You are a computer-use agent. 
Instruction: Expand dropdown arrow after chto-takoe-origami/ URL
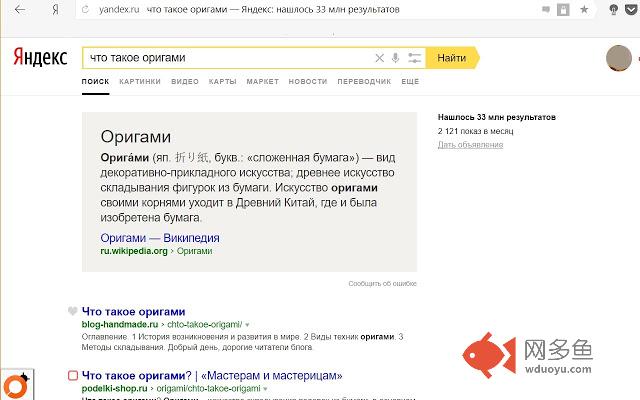pos(247,325)
